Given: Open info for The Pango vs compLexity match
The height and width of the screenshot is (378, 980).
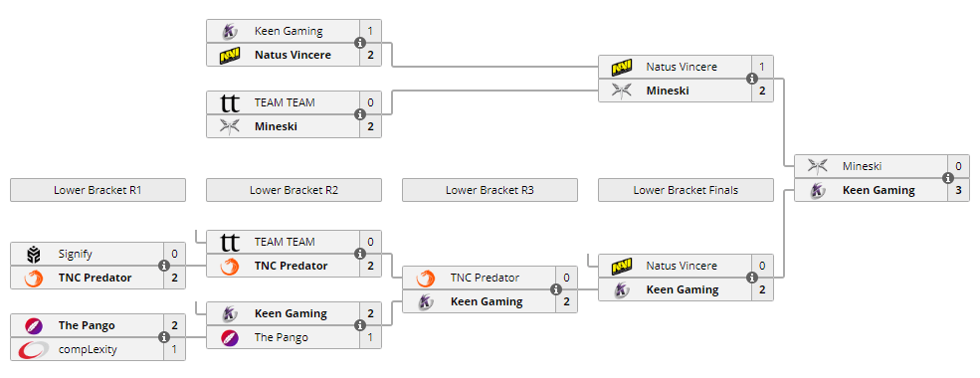Looking at the screenshot, I should pyautogui.click(x=164, y=337).
